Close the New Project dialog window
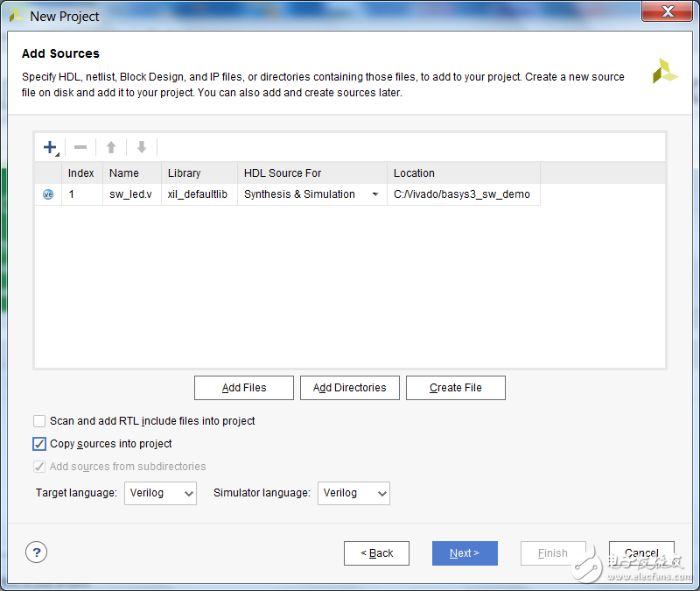Viewport: 700px width, 591px height. 669,11
